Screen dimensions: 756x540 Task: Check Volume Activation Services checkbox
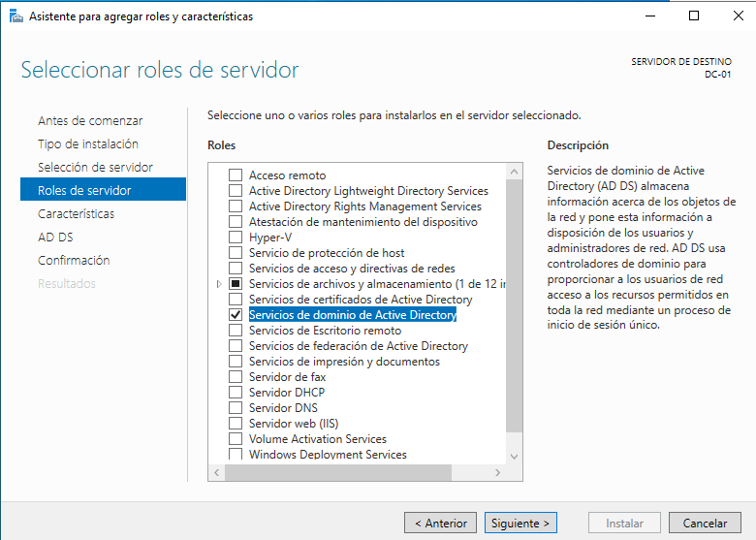click(x=236, y=439)
